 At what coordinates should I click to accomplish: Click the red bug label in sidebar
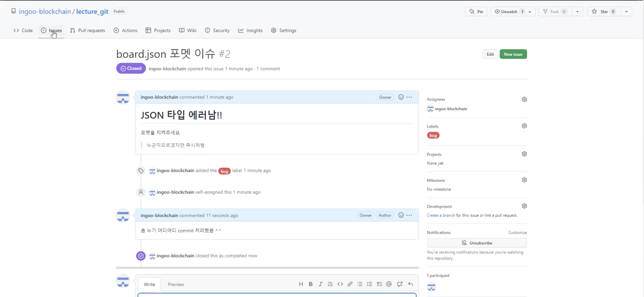[433, 135]
